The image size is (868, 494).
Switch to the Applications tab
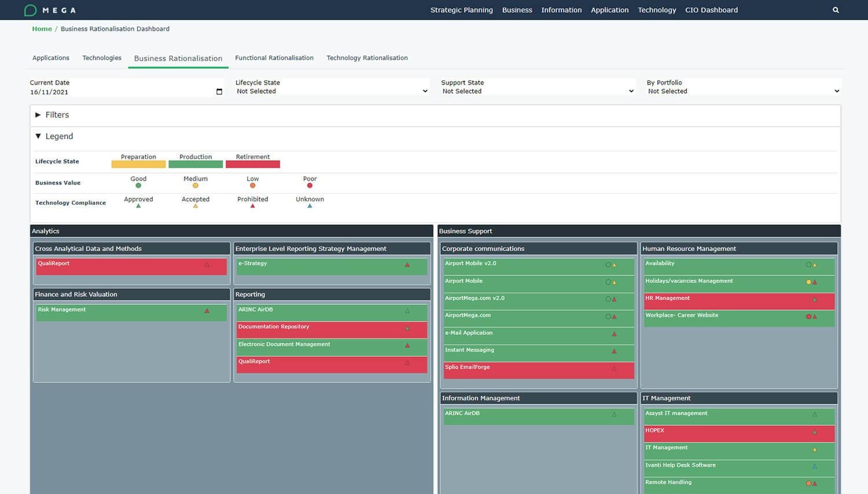click(x=51, y=58)
